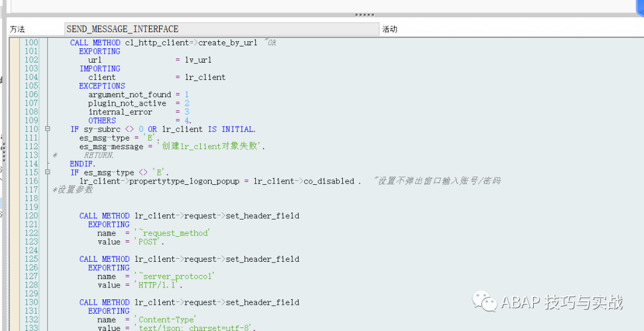Click EXCEPTIONS keyword on line 105
Viewport: 644px width, 331px height.
pyautogui.click(x=102, y=86)
